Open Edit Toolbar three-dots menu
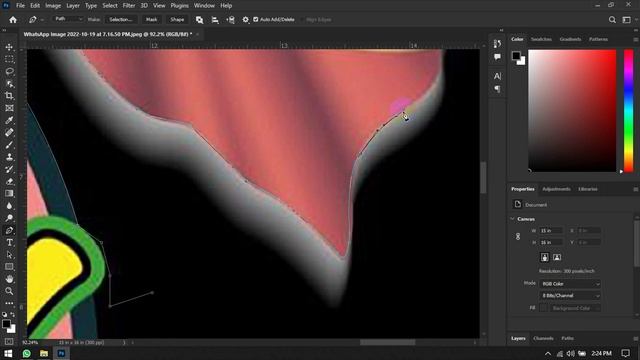The width and height of the screenshot is (640, 360). tap(9, 303)
